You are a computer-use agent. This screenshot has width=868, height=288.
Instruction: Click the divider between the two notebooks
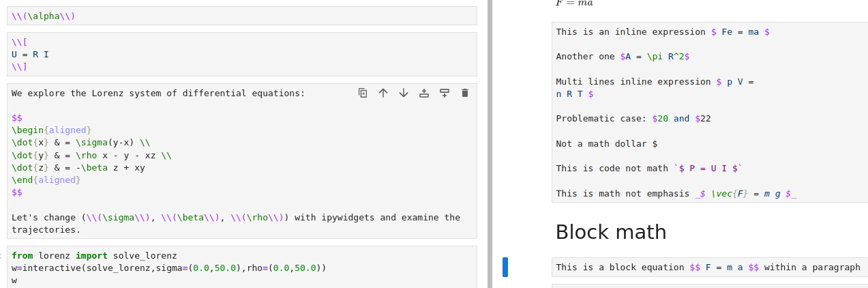(490, 144)
